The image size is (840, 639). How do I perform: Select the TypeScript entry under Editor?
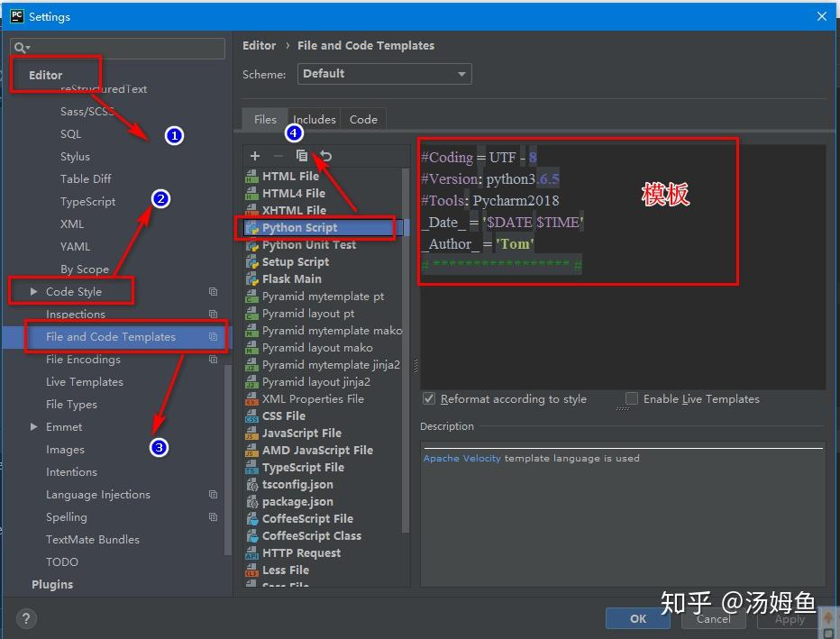tap(87, 201)
